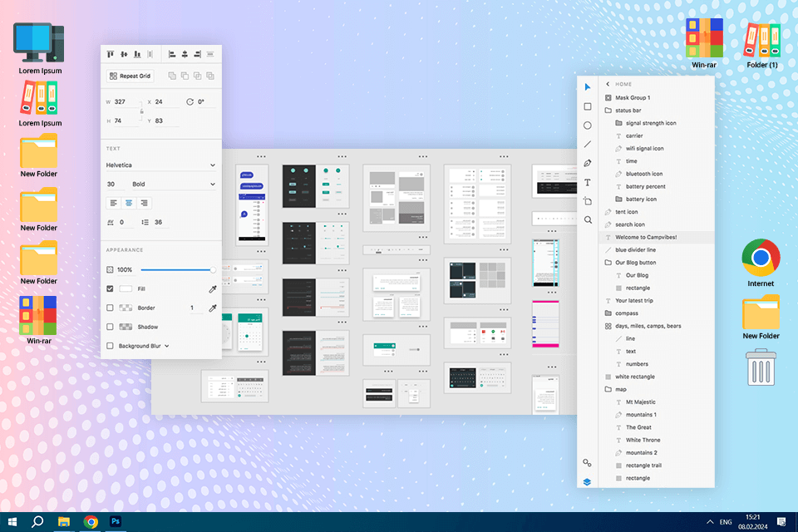Screen dimensions: 798x532
Task: Set text alignment to left
Action: pyautogui.click(x=114, y=203)
